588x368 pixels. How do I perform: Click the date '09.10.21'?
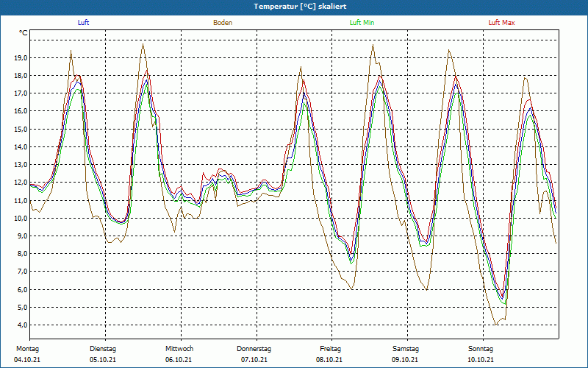point(405,360)
